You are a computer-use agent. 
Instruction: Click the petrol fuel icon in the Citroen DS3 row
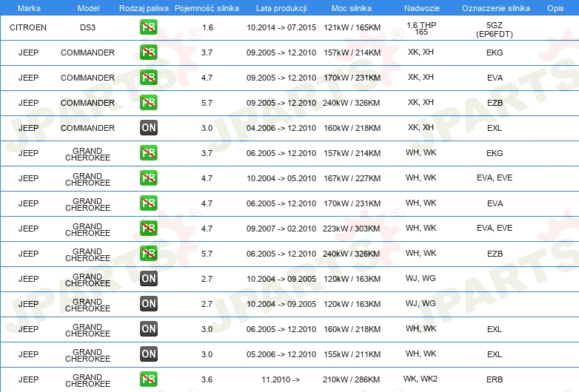coord(148,27)
